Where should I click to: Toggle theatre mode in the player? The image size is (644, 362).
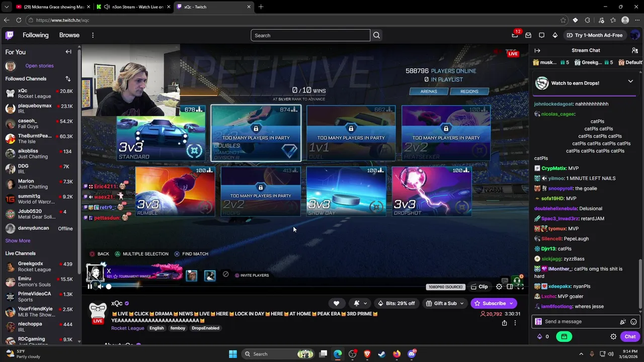tap(510, 287)
